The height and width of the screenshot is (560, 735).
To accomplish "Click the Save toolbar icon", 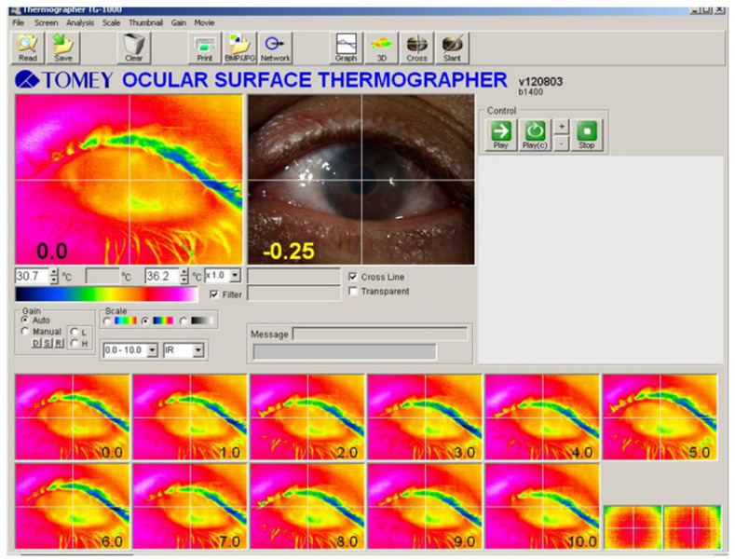I will (x=62, y=48).
